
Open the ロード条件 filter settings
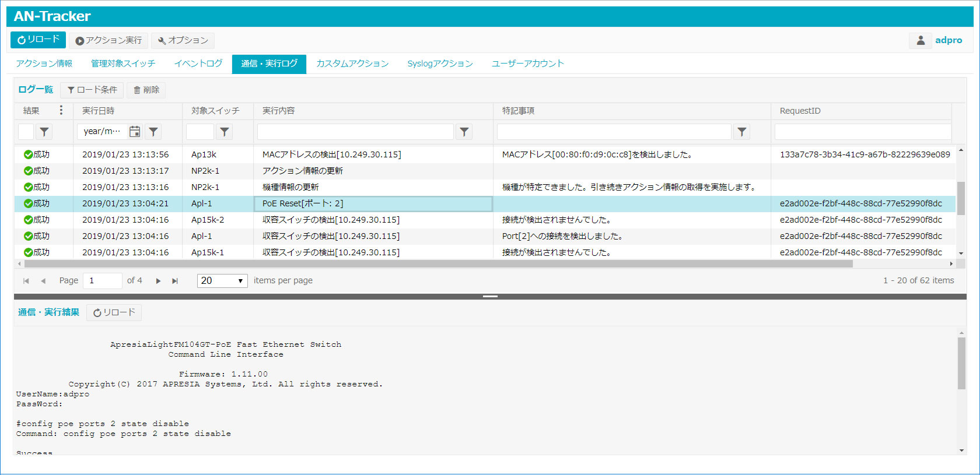coord(92,90)
